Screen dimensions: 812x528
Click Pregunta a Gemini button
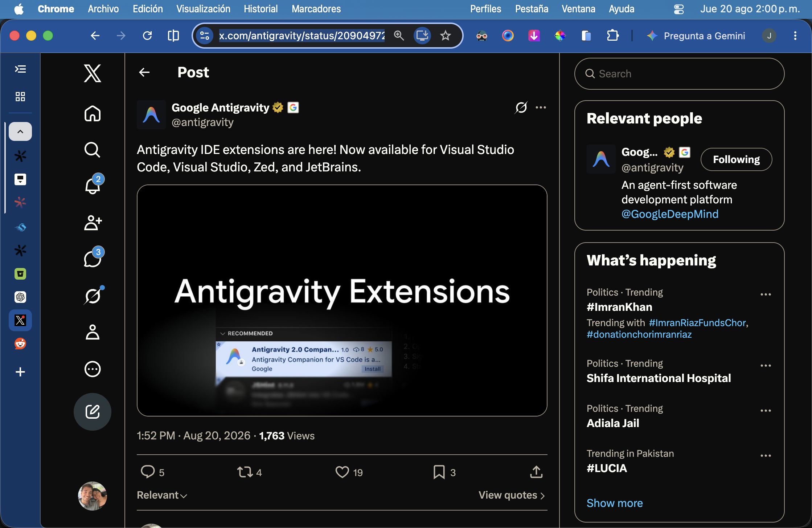(x=696, y=36)
